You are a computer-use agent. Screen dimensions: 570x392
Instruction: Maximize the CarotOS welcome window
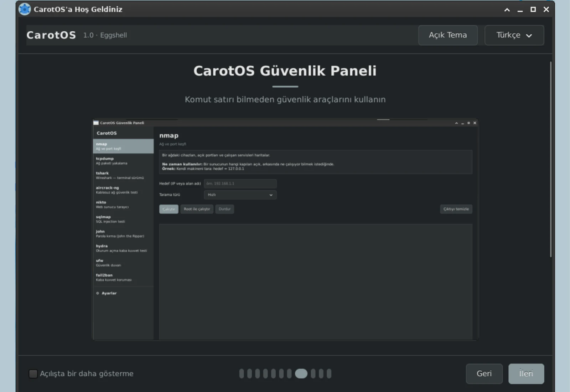533,10
